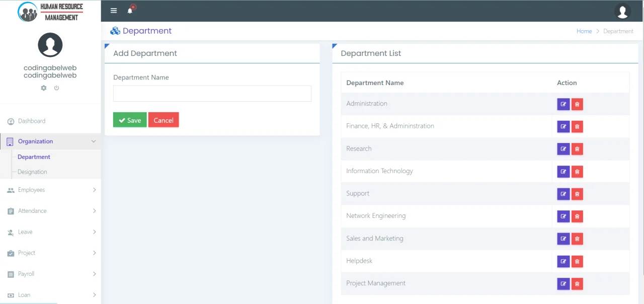Open settings gear under the username
This screenshot has height=304, width=644.
(44, 88)
